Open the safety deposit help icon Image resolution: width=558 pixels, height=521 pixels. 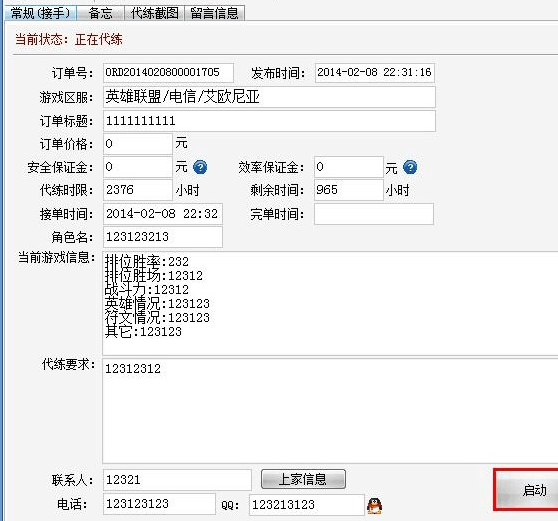coord(200,167)
